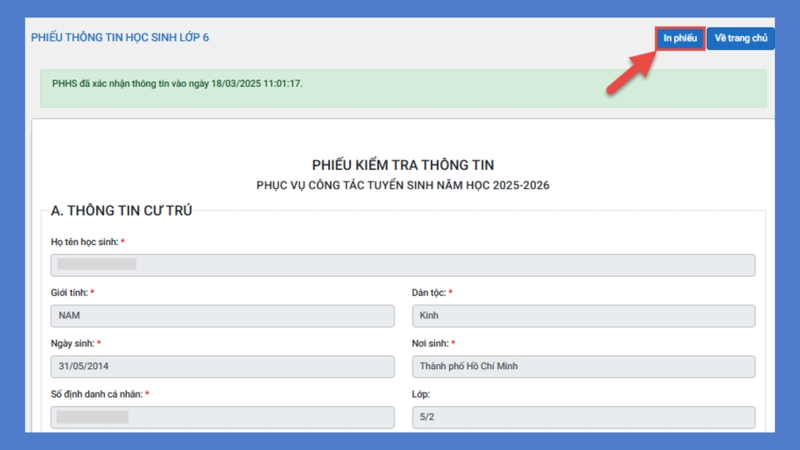The width and height of the screenshot is (800, 450).
Task: Click the 'Giới tính' field showing NAM
Action: [x=222, y=315]
